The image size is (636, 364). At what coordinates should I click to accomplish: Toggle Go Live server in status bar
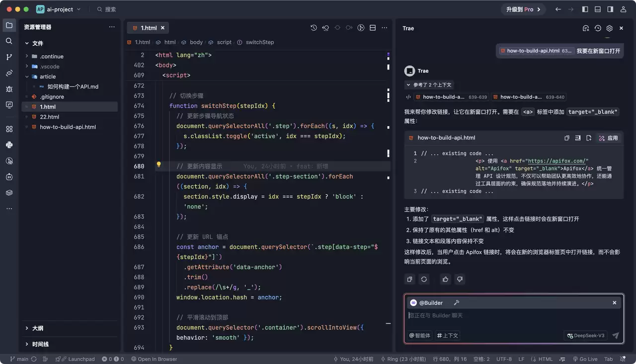click(584, 359)
